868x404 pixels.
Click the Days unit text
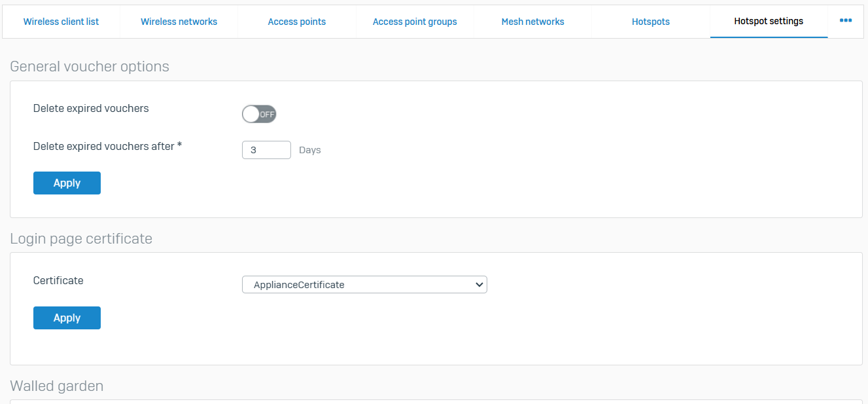(x=309, y=150)
